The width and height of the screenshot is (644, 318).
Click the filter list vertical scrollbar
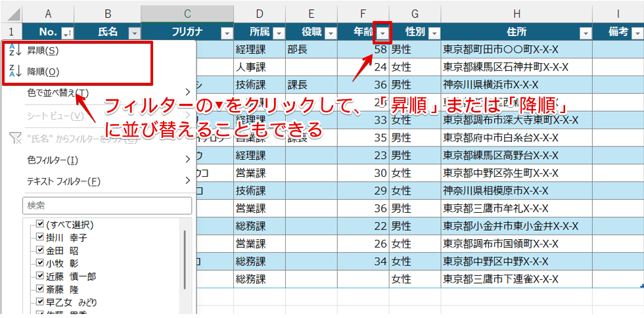(185, 260)
